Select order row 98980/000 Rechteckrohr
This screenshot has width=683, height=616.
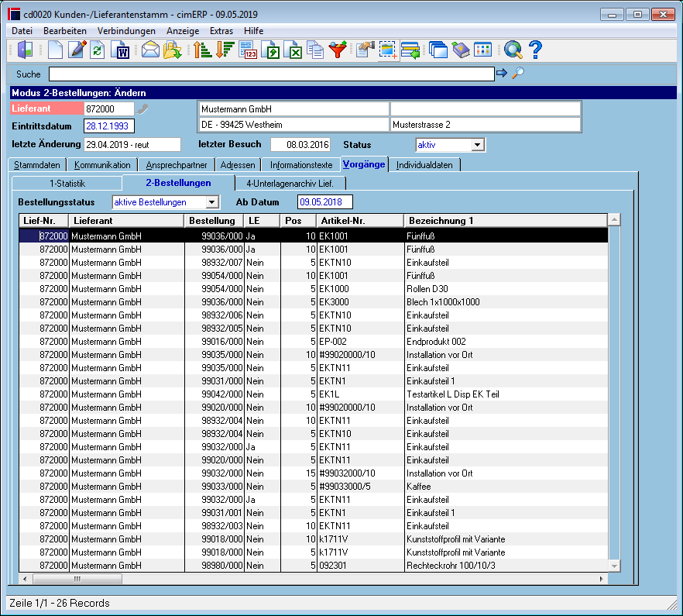coord(313,566)
